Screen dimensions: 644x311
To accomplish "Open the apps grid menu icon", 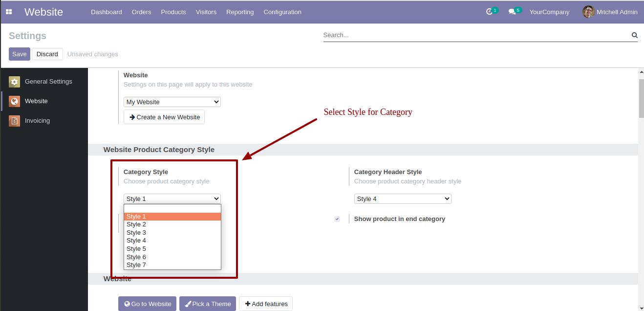I will [9, 12].
